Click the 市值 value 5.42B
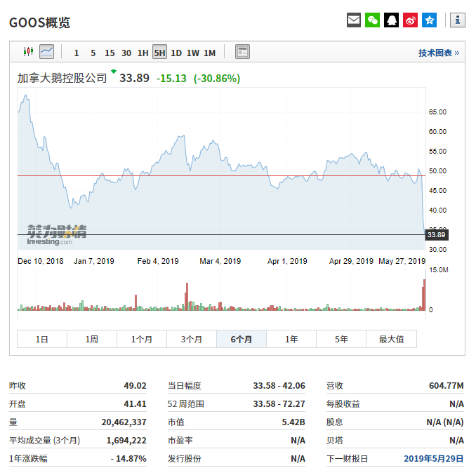Image resolution: width=476 pixels, height=475 pixels. 293,422
